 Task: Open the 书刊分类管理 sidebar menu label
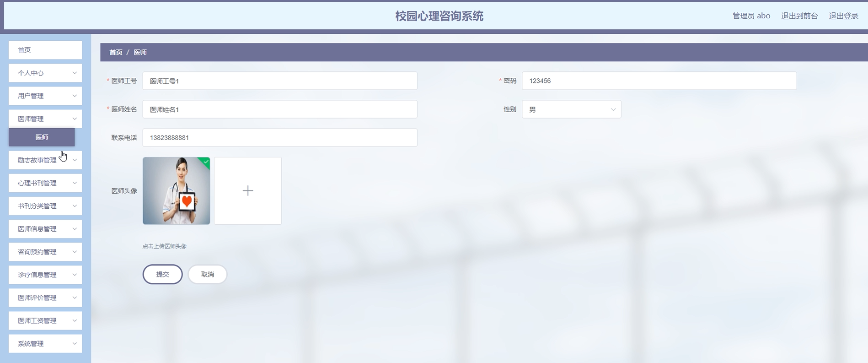(37, 206)
